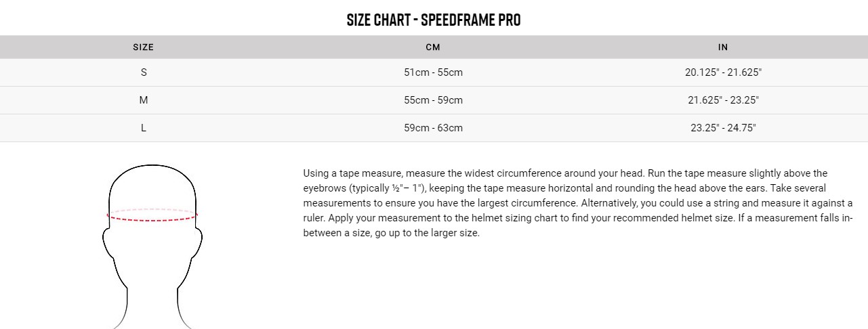Select the 51cm - 55cm measurement
The height and width of the screenshot is (329, 868).
[x=433, y=72]
